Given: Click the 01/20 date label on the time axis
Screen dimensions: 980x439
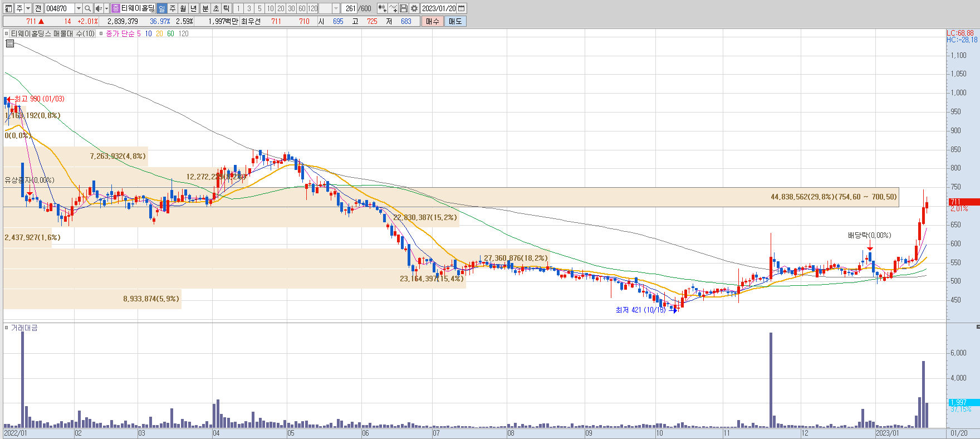Looking at the screenshot, I should 958,433.
